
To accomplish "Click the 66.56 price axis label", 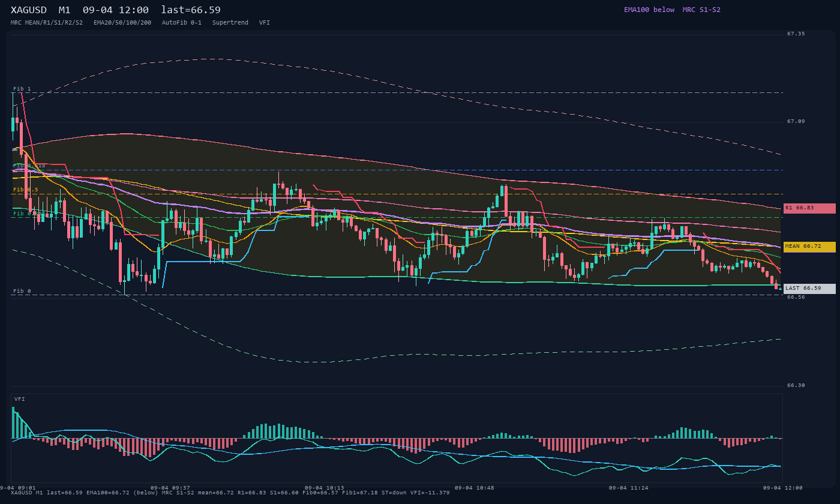I will [796, 297].
